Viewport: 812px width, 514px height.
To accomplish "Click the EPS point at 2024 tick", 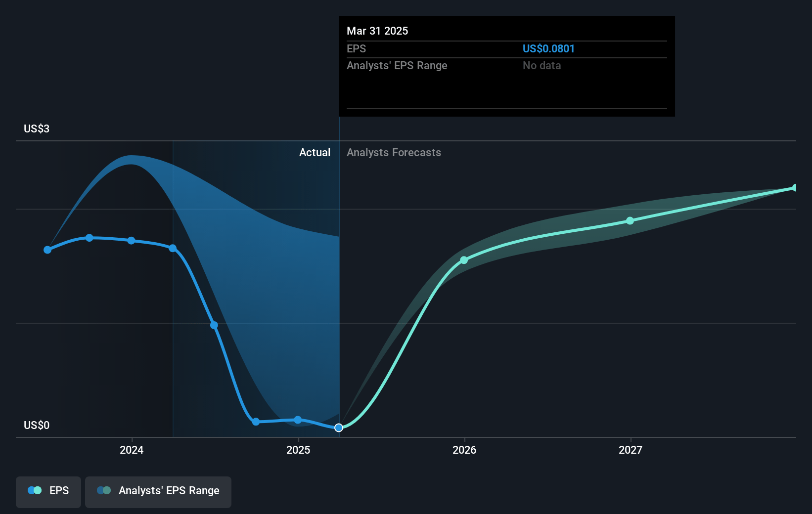I will coord(131,241).
